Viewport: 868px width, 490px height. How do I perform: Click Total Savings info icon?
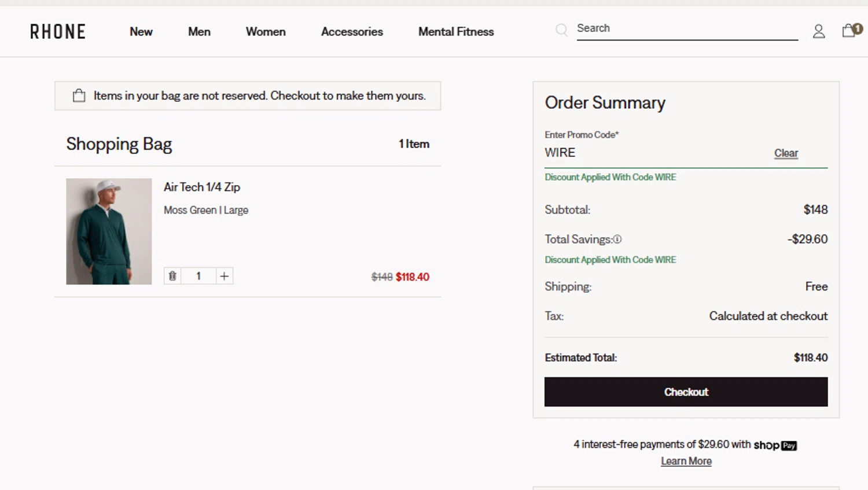[617, 240]
